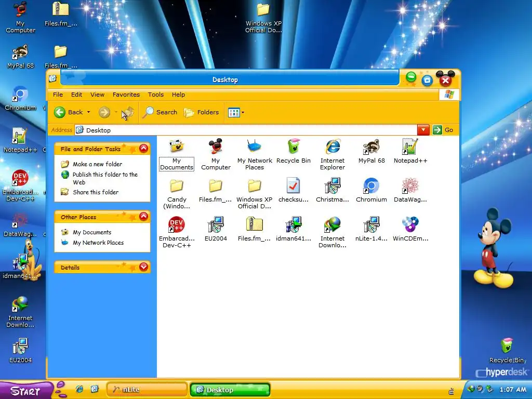Launch Internet Explorer from quick launch

[79, 389]
